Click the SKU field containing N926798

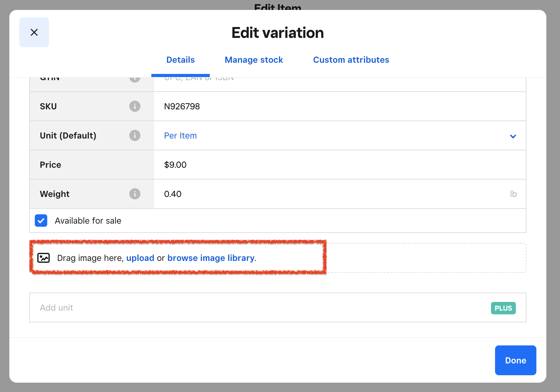(x=340, y=106)
